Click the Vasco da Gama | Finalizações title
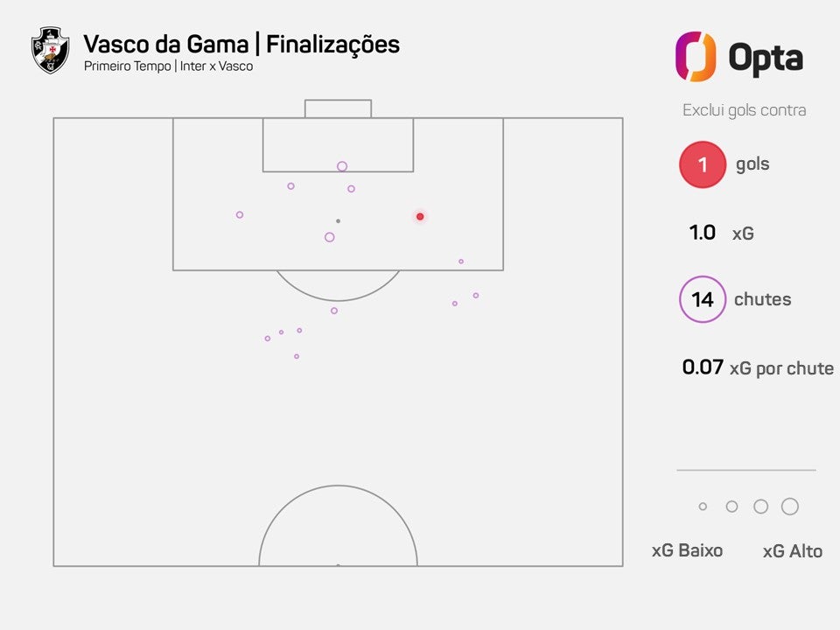The image size is (840, 630). (241, 45)
